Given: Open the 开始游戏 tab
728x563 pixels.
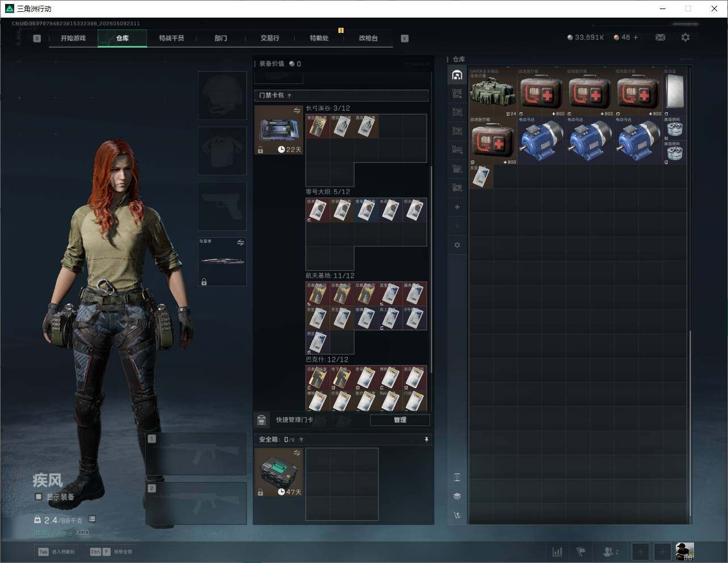Looking at the screenshot, I should pos(73,38).
